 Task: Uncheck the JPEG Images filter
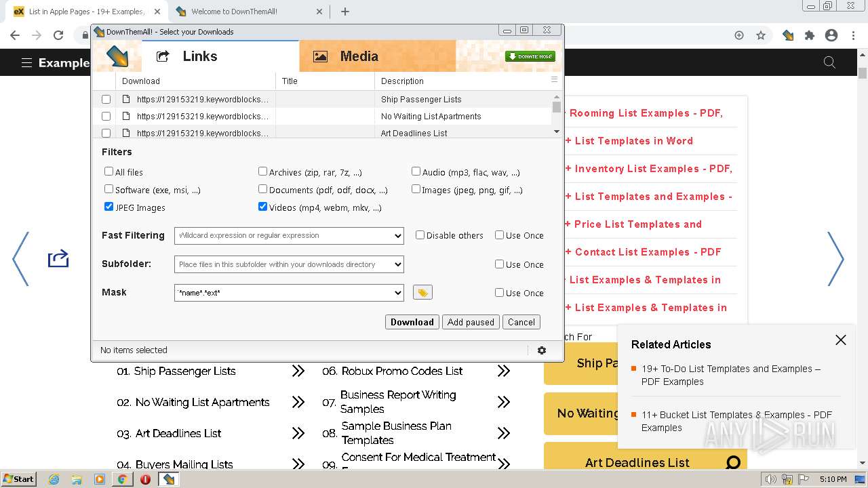click(108, 207)
